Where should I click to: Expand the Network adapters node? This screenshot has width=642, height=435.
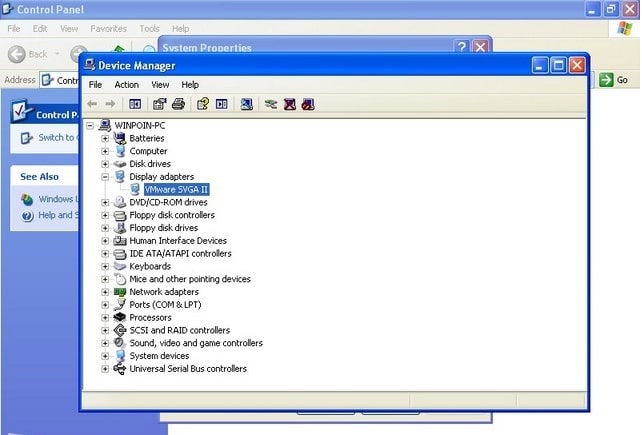coord(105,292)
